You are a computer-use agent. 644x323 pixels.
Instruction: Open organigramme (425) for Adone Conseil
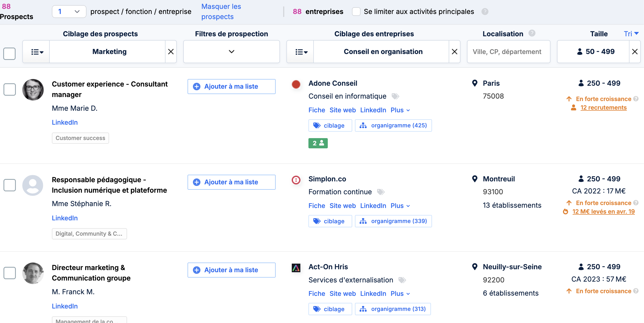[393, 125]
